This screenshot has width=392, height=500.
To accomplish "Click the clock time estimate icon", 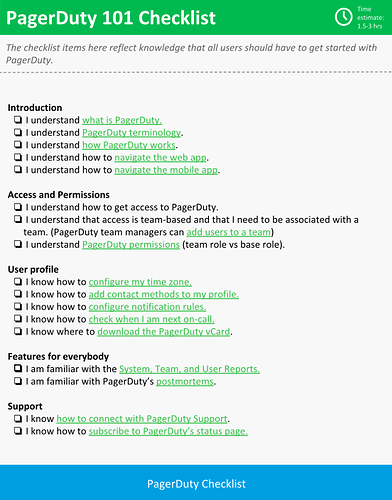I will [343, 17].
